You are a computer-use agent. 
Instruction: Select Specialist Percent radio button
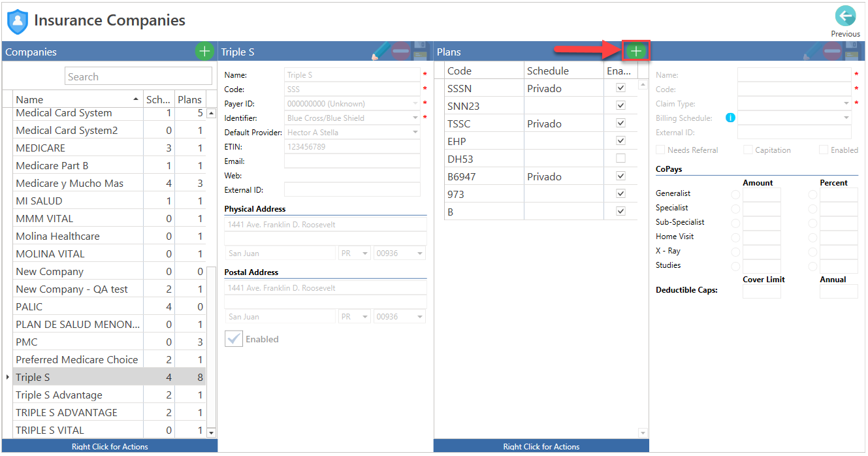coord(813,208)
